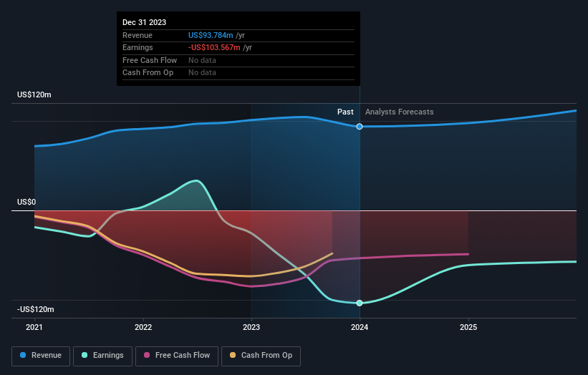Click the Analysts Forecasts label
Viewport: 588px width, 375px height.
(400, 112)
